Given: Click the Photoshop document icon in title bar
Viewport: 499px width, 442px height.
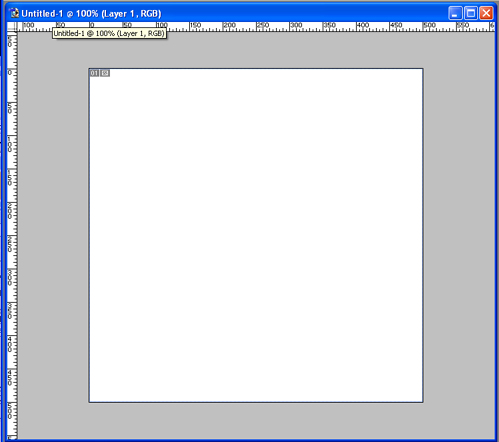Looking at the screenshot, I should click(14, 13).
